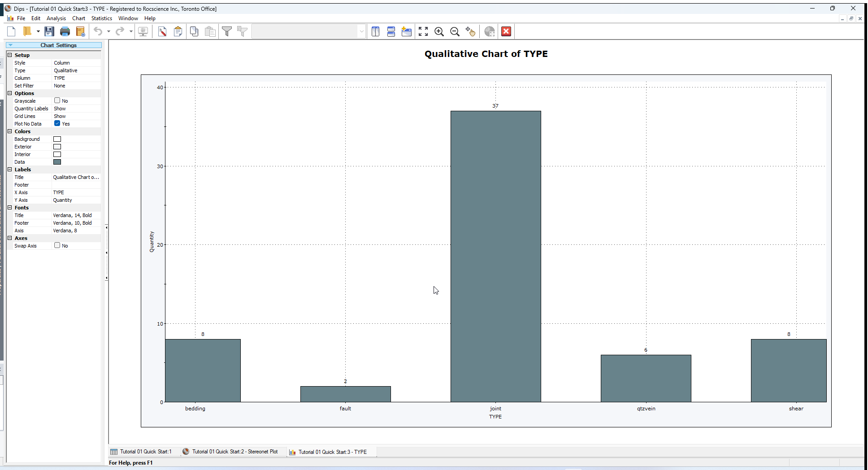Image resolution: width=868 pixels, height=470 pixels.
Task: Click the red Close document icon
Action: [506, 31]
